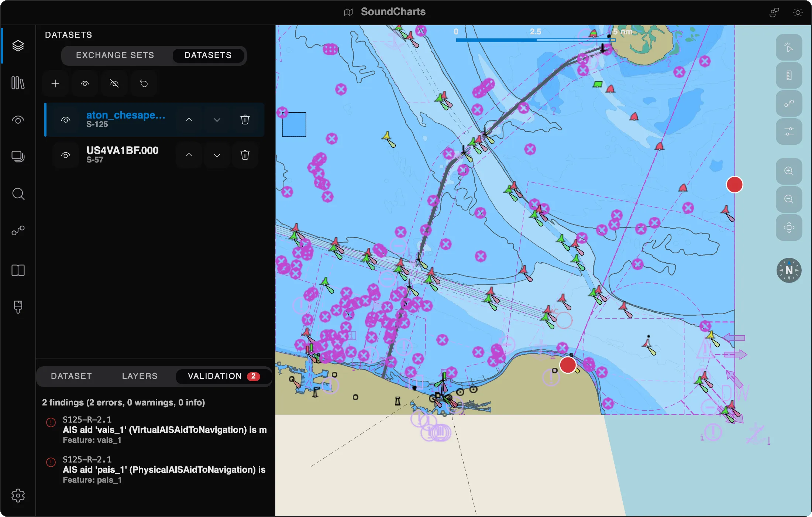The image size is (812, 517).
Task: Open the Validation tab
Action: click(x=224, y=376)
